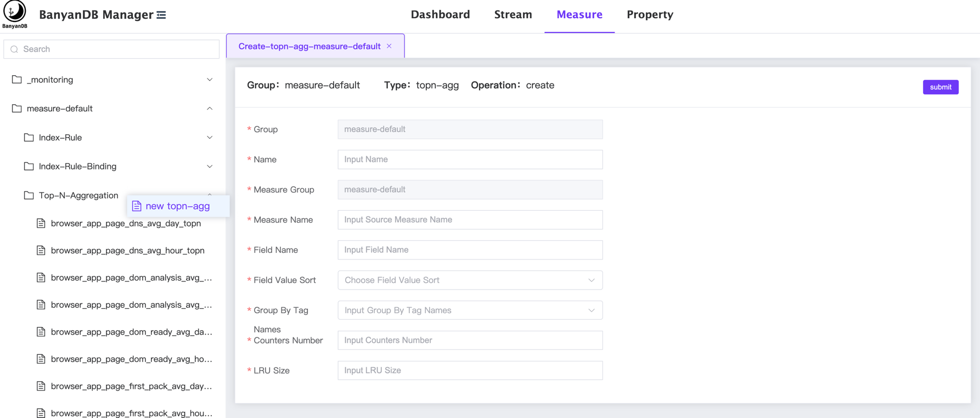
Task: Expand the Index-Rule-Binding folder chevron
Action: [210, 166]
